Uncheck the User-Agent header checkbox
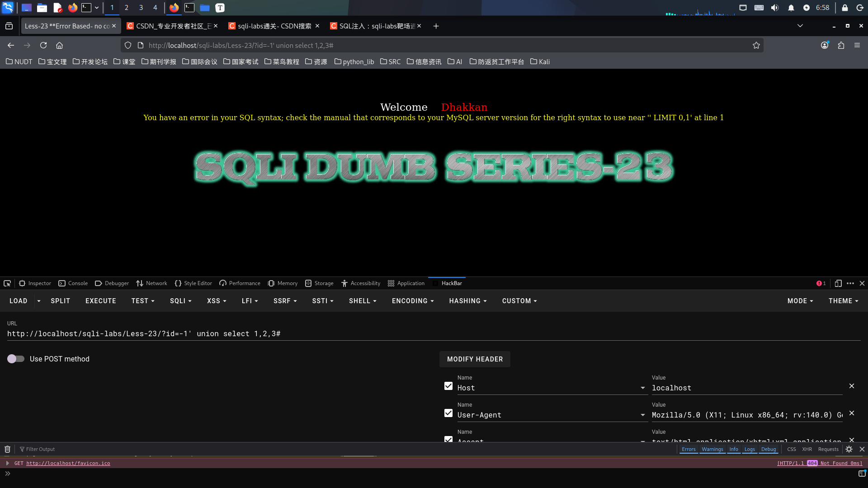The width and height of the screenshot is (868, 488). coord(448,413)
